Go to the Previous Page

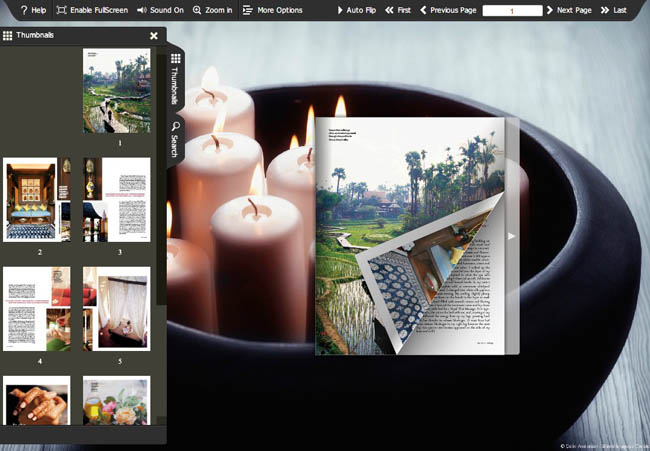coord(448,10)
